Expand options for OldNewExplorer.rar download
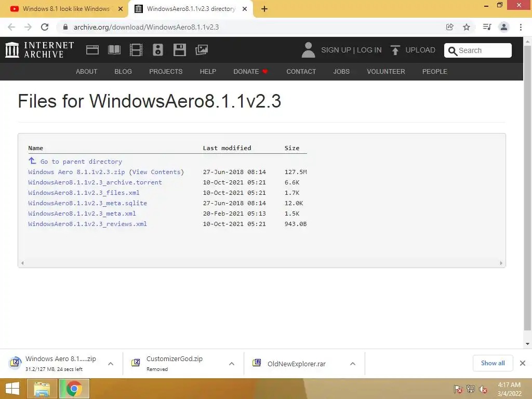 353,364
